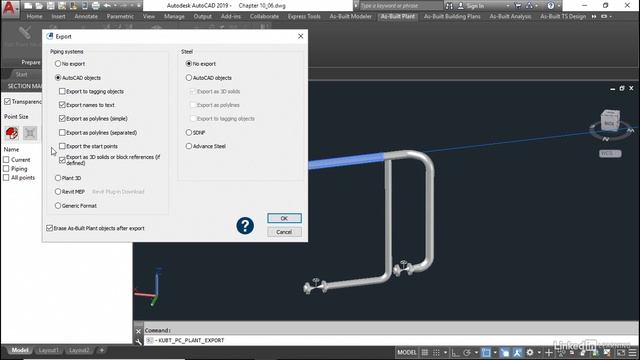This screenshot has width=640, height=360.
Task: Click the Save As icon in quick access toolbar
Action: click(62, 6)
